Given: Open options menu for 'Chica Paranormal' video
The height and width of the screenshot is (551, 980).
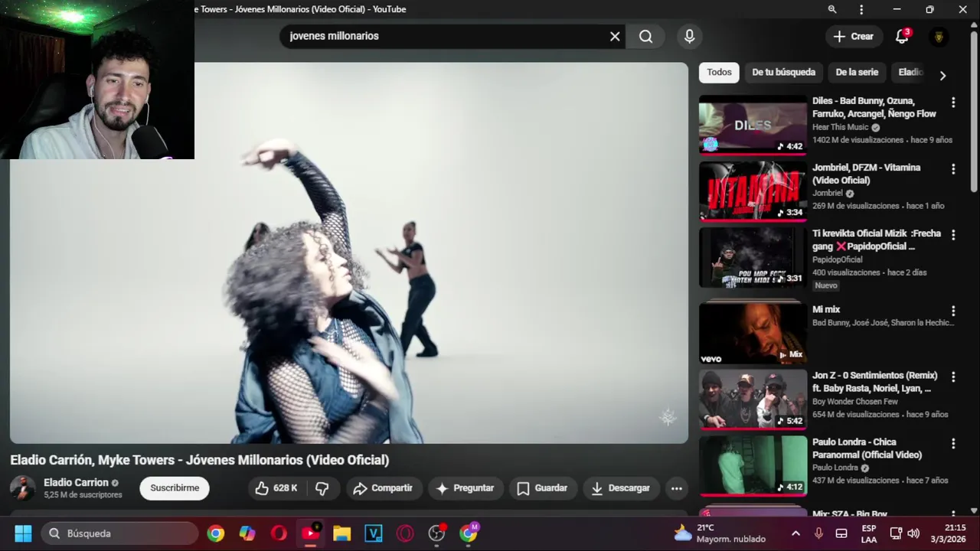Looking at the screenshot, I should pos(953,443).
